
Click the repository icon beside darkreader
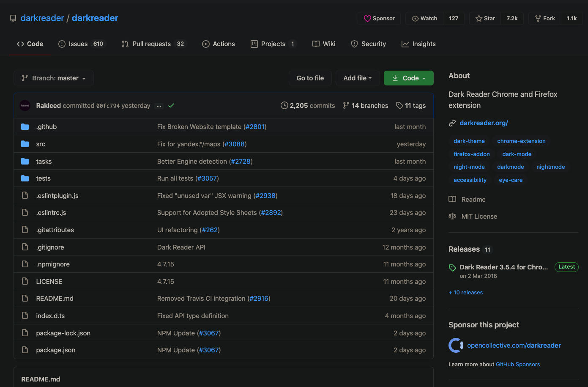tap(13, 19)
